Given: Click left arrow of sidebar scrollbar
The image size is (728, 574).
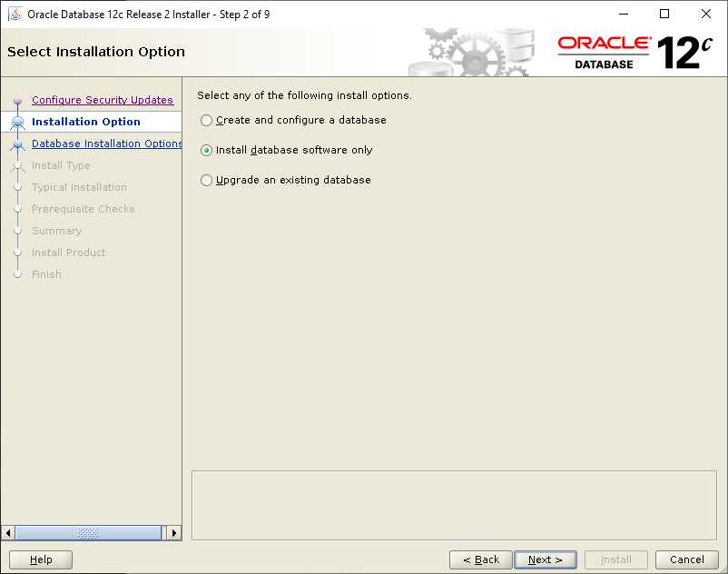Looking at the screenshot, I should [8, 532].
